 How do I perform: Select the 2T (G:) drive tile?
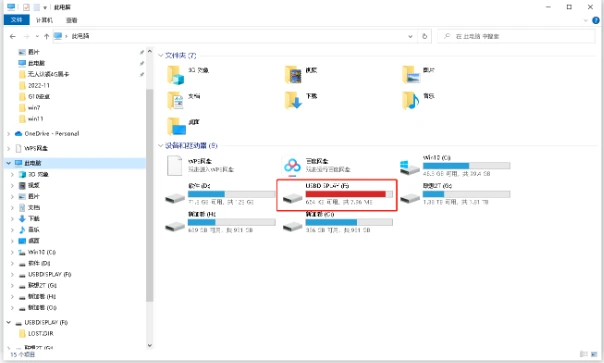coord(455,193)
